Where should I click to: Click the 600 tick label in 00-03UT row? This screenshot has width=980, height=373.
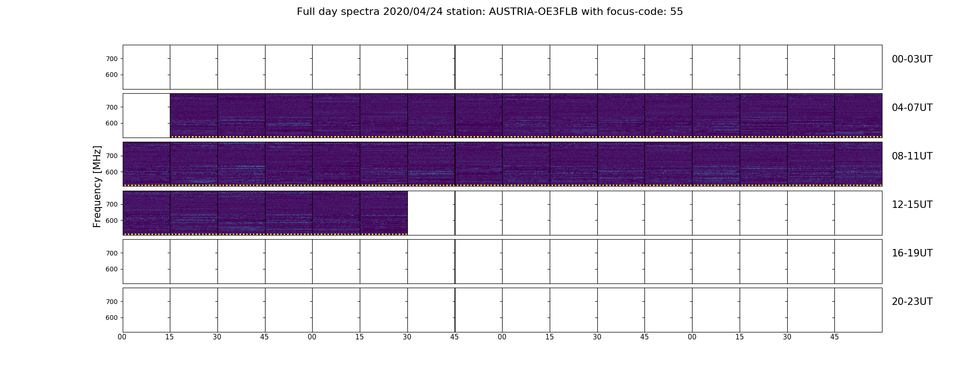click(112, 75)
